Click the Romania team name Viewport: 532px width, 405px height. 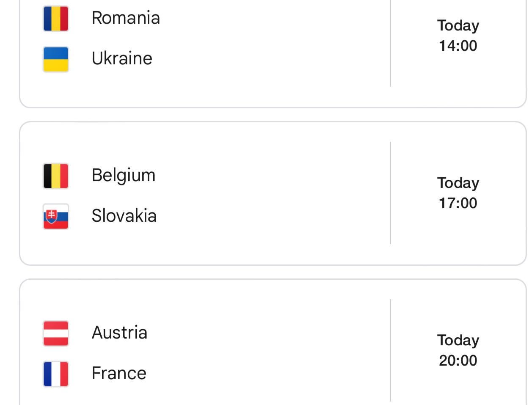pos(126,18)
